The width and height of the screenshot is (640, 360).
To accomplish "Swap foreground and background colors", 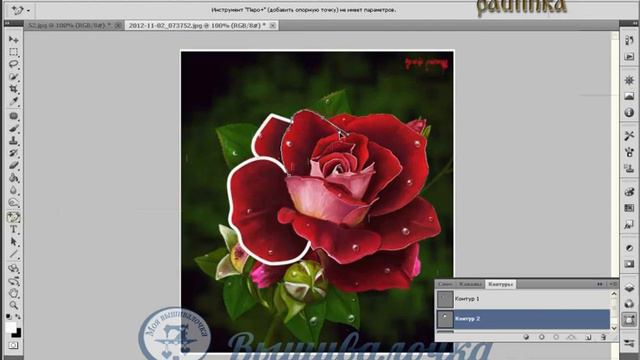I will (x=18, y=316).
